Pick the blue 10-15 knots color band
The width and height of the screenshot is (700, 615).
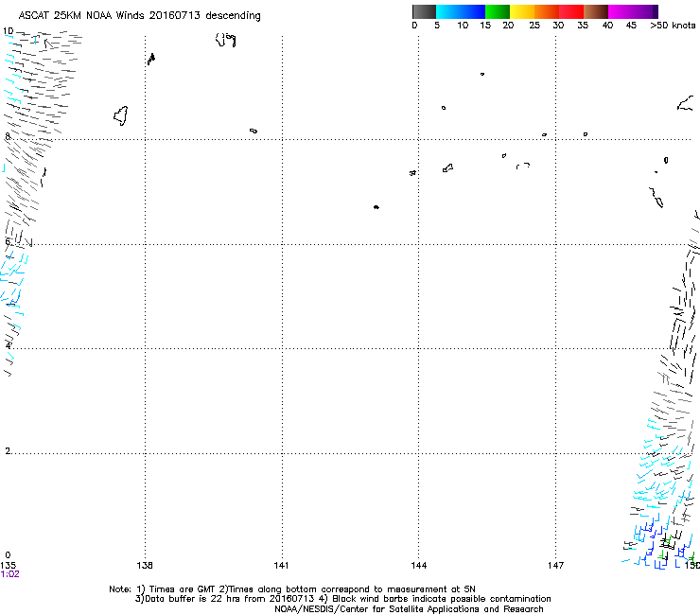[x=473, y=11]
